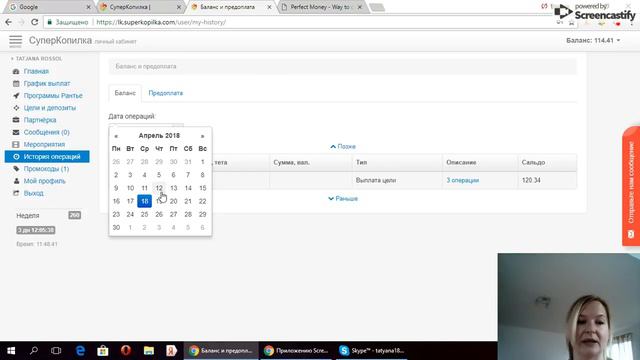Close the Google browser tab
Screen dimensions: 640x360
(x=89, y=7)
